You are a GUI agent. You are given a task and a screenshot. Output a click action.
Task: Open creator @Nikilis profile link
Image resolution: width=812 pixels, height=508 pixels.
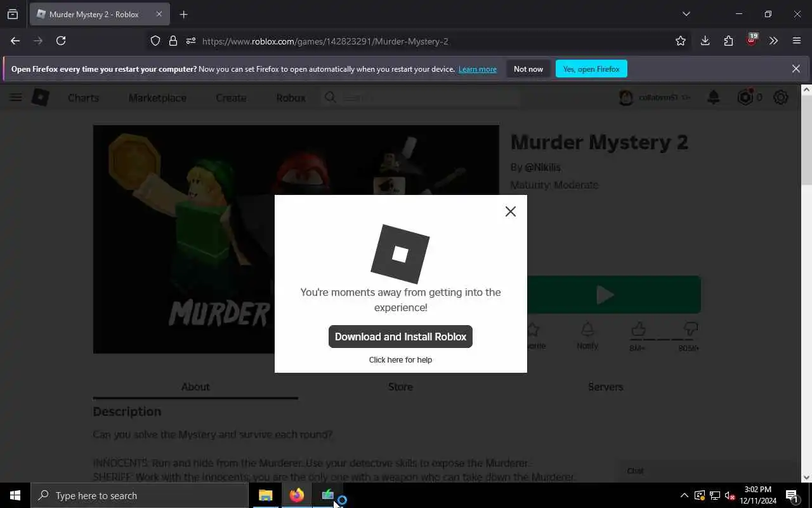click(542, 167)
